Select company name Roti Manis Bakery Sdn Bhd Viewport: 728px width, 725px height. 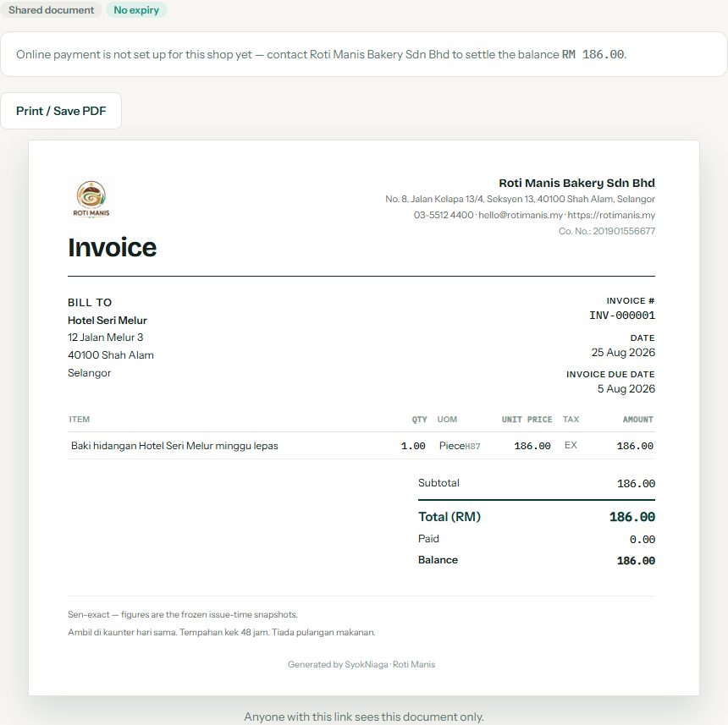(x=576, y=183)
